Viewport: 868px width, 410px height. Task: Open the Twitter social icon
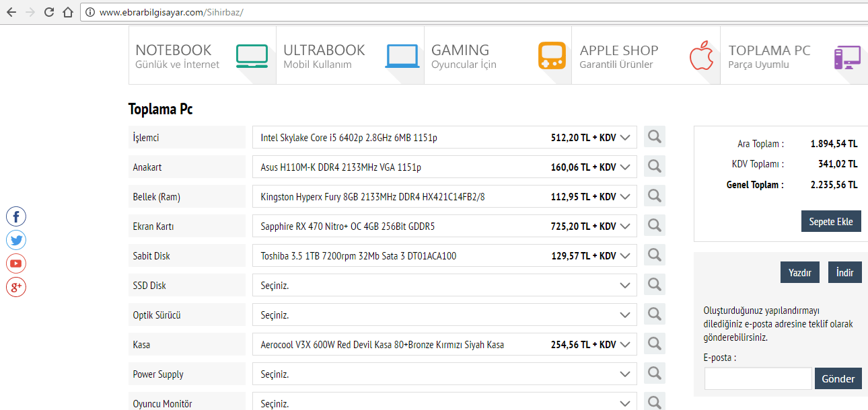[x=16, y=240]
